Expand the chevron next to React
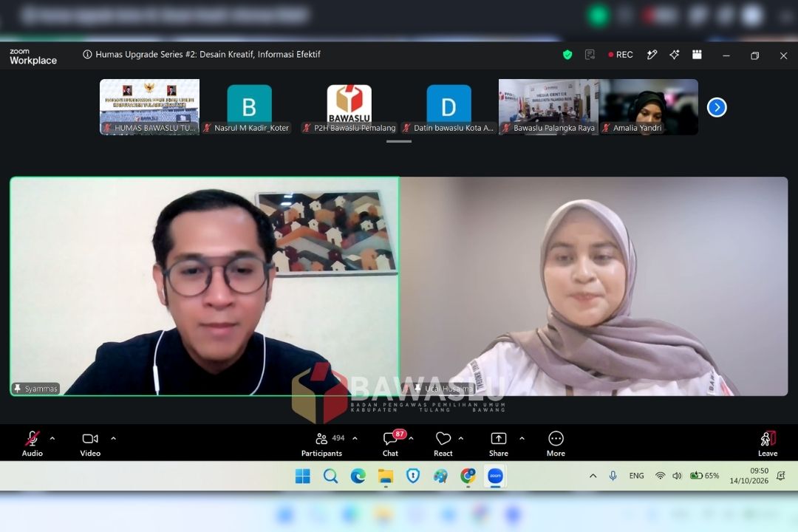This screenshot has width=798, height=532. coord(461,438)
